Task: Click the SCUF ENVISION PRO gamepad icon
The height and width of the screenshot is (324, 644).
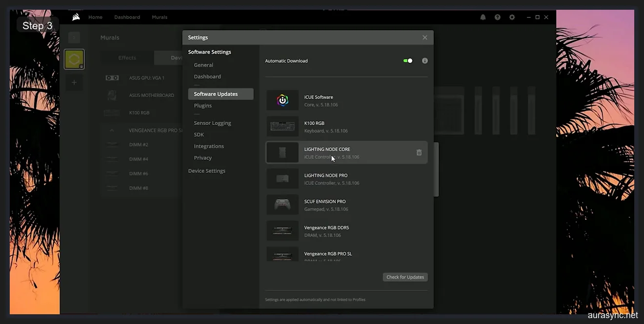Action: (282, 205)
